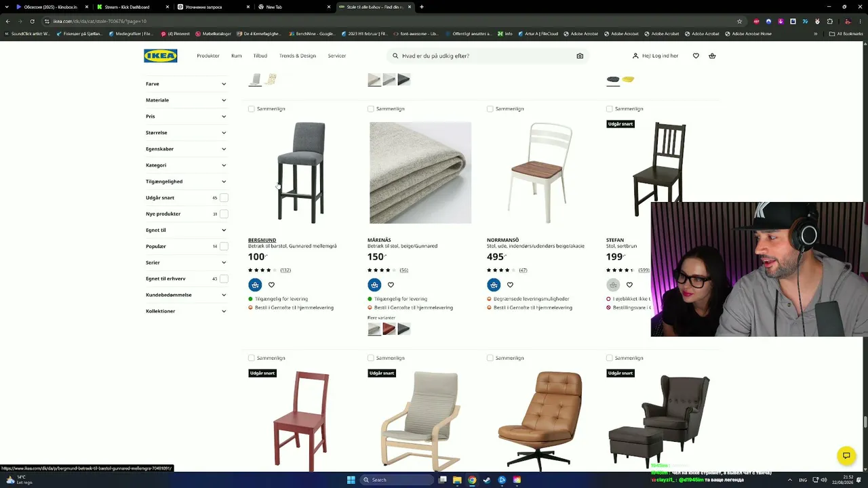This screenshot has width=868, height=488.
Task: Open File Explorer from the taskbar
Action: pos(457,480)
